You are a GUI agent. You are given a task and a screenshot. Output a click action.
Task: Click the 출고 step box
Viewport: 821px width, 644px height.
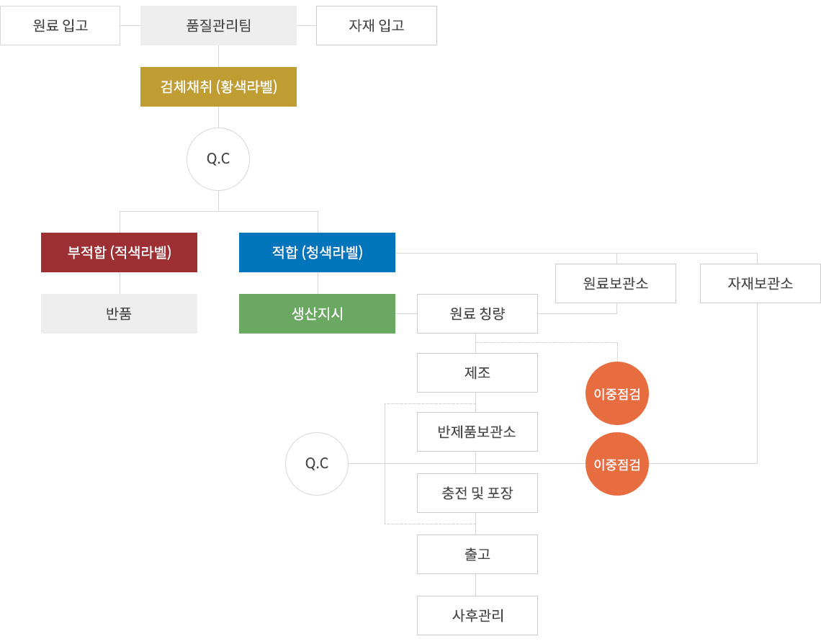pos(477,555)
